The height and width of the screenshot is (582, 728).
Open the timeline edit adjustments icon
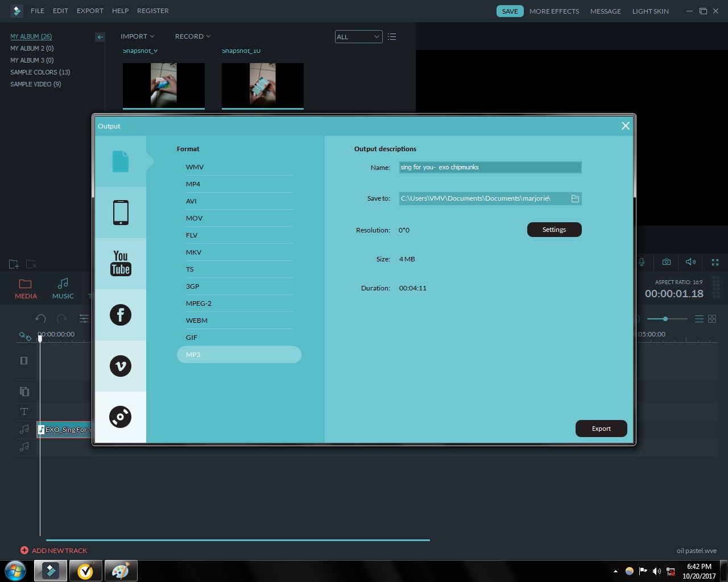[84, 319]
